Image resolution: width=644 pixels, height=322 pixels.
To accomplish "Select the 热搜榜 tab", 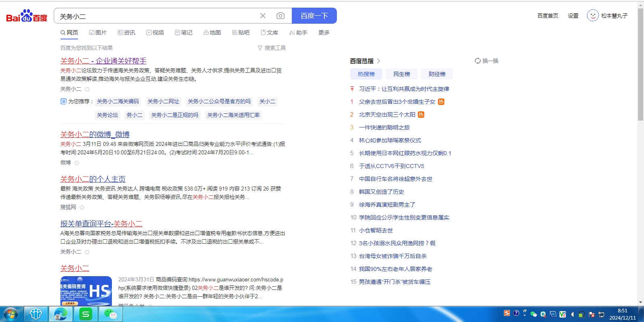I will (366, 74).
